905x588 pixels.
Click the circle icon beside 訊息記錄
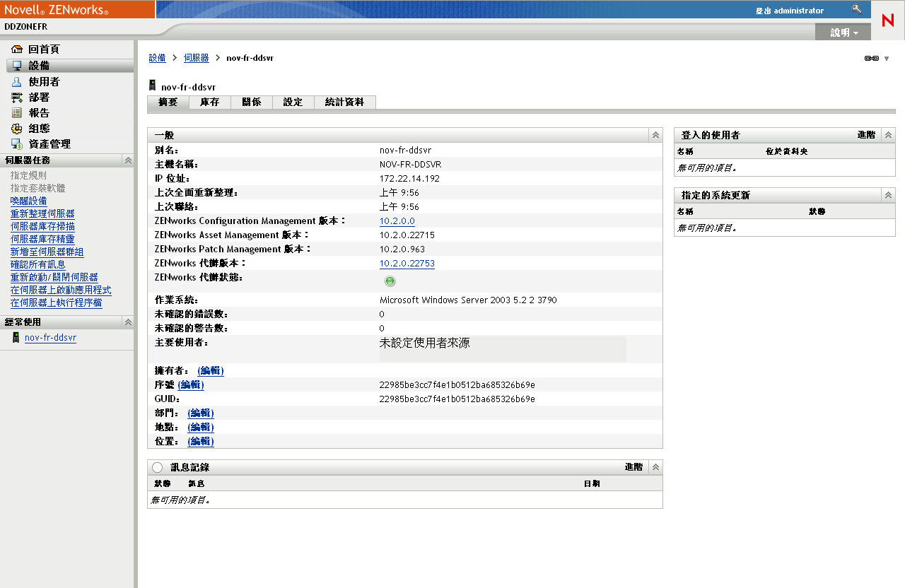tap(157, 467)
